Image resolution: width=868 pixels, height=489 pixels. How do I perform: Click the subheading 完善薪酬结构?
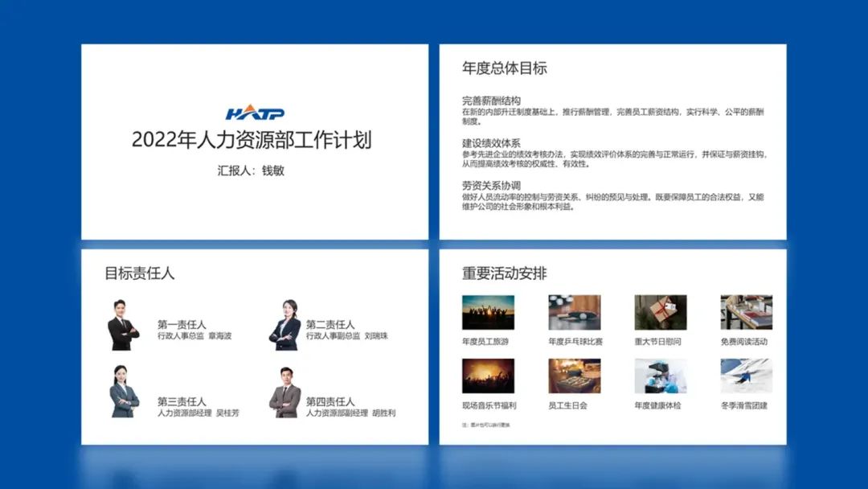[x=491, y=101]
